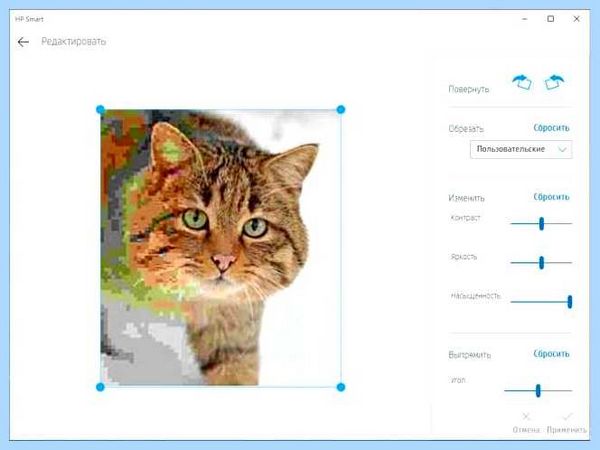Open the Пользовательские crop dropdown
Screen dimensions: 600x450
(521, 149)
